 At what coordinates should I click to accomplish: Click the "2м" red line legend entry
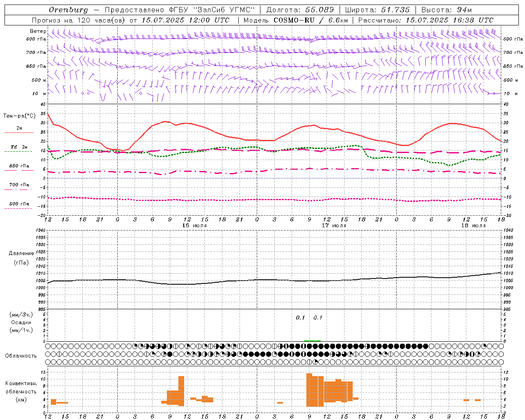tap(19, 128)
